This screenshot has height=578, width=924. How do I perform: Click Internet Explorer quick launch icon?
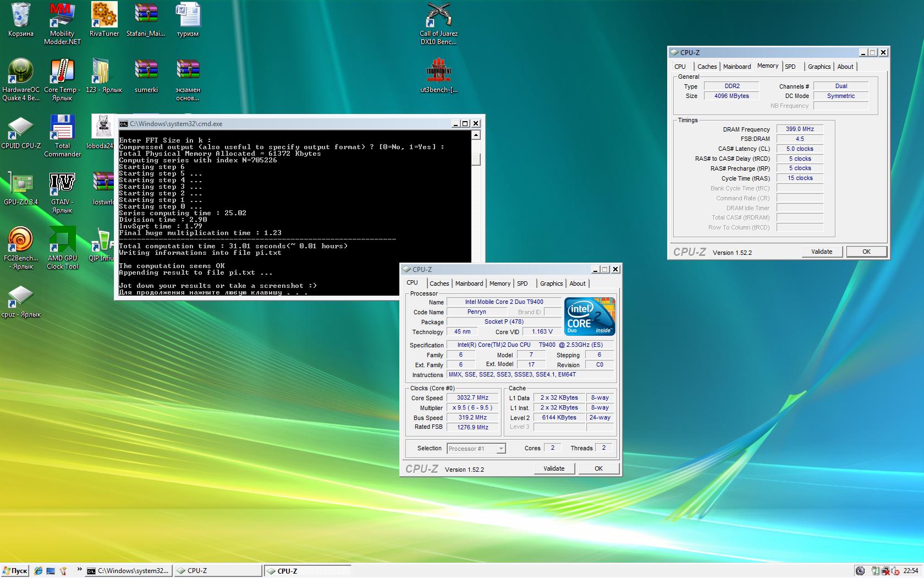coord(38,571)
